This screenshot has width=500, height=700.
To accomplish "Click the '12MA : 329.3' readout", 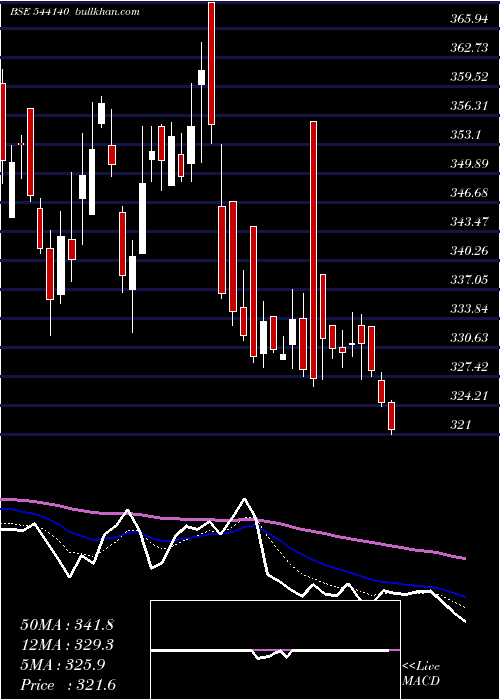I will [67, 645].
